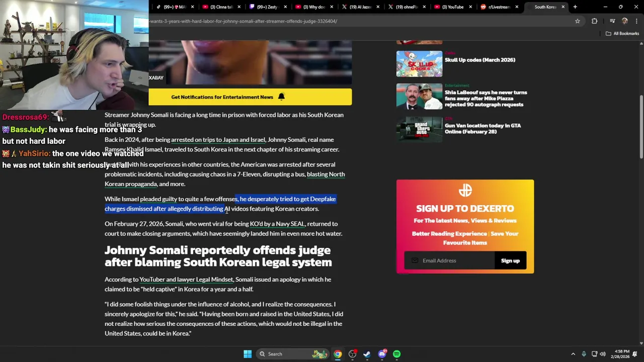Viewport: 644px width, 362px height.
Task: Close the r/Livestream tab
Action: tap(517, 7)
